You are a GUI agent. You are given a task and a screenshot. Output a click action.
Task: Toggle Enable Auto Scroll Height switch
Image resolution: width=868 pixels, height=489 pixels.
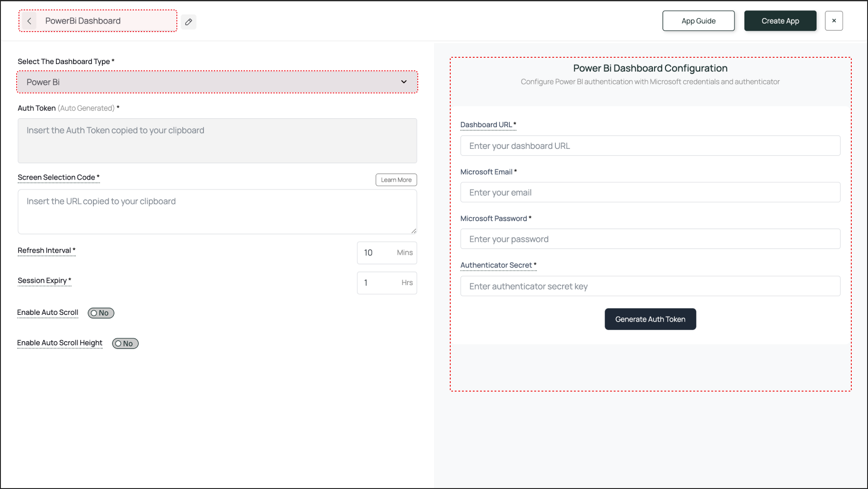click(x=125, y=344)
